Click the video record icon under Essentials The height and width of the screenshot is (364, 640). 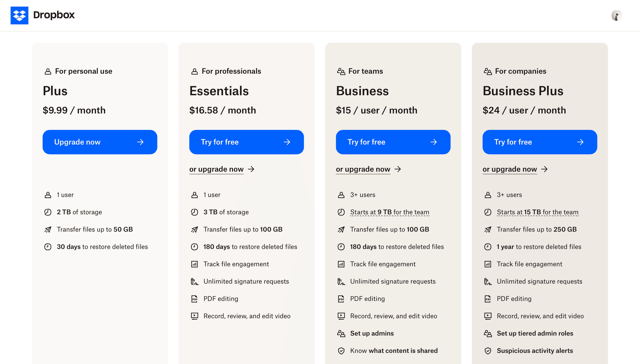coord(195,316)
